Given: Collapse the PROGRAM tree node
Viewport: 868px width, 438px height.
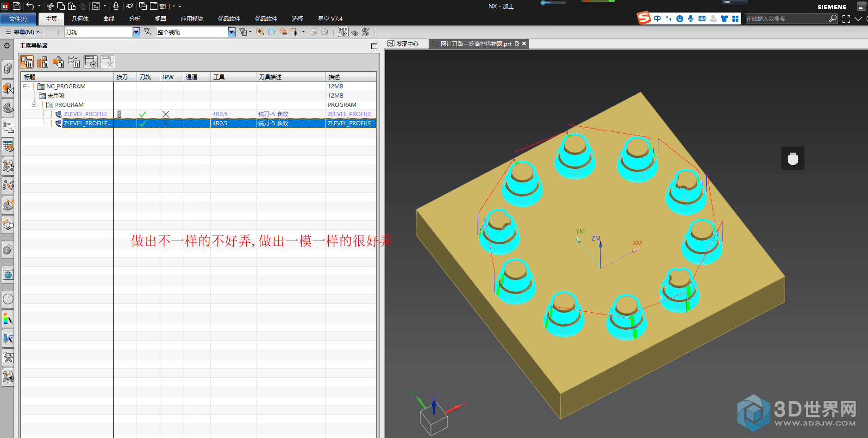Looking at the screenshot, I should click(x=34, y=105).
